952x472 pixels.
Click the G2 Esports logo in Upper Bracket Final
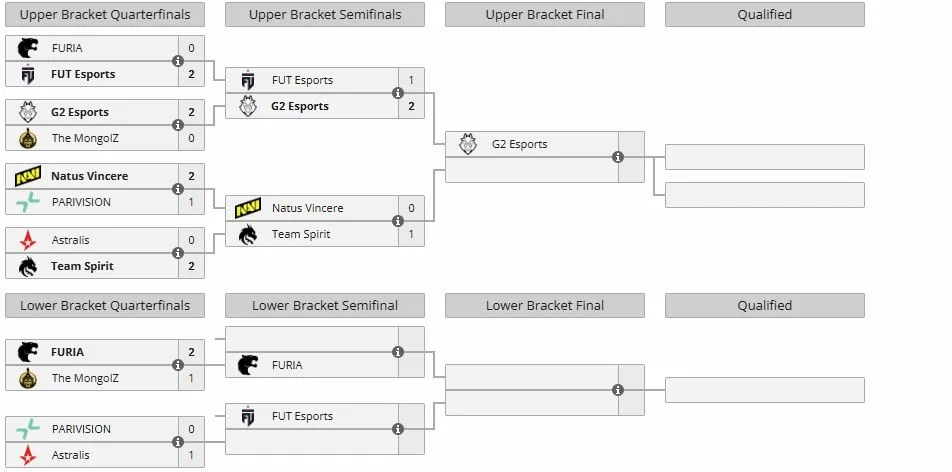point(468,145)
